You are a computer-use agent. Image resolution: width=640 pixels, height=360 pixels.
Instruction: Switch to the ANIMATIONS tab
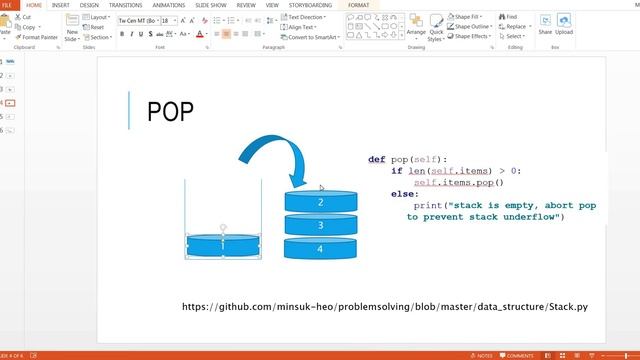(169, 5)
